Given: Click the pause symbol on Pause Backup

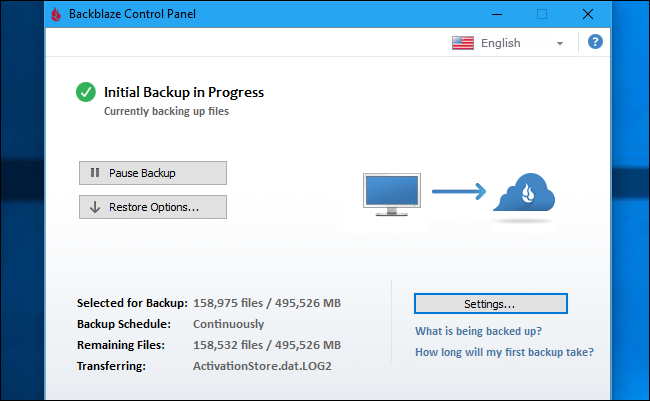Looking at the screenshot, I should [95, 173].
